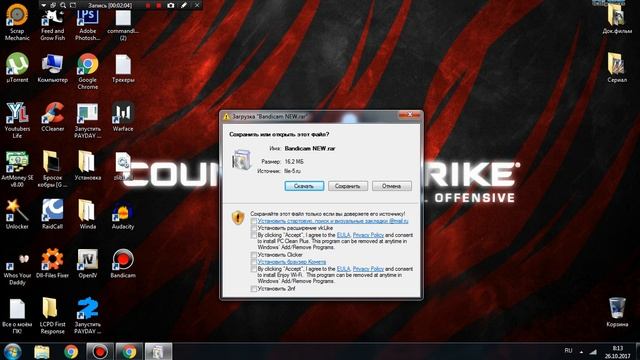Select the Все о моём ПК file
This screenshot has height=360, width=640.
17,316
